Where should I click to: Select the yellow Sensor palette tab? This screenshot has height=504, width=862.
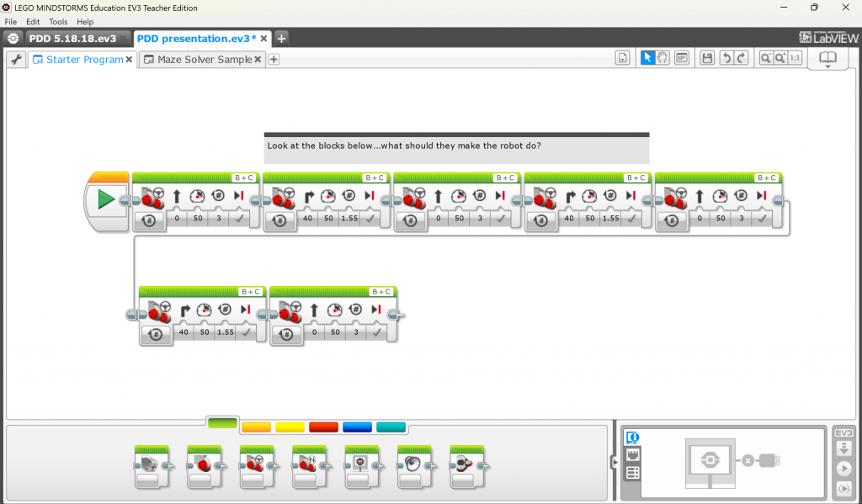[290, 427]
